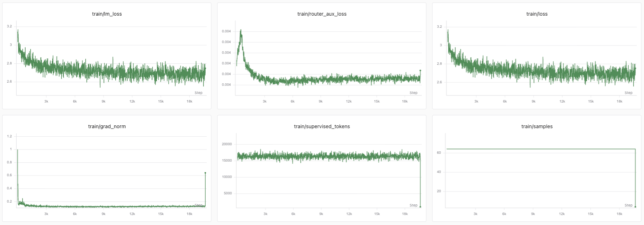The height and width of the screenshot is (225, 644).
Task: Click the Step axis label in train/lm_loss
Action: (199, 93)
